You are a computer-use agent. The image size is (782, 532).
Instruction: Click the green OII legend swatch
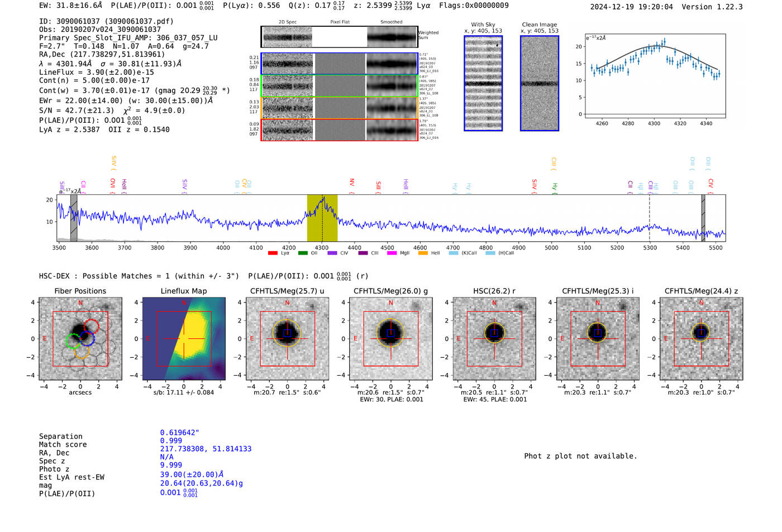coord(303,253)
